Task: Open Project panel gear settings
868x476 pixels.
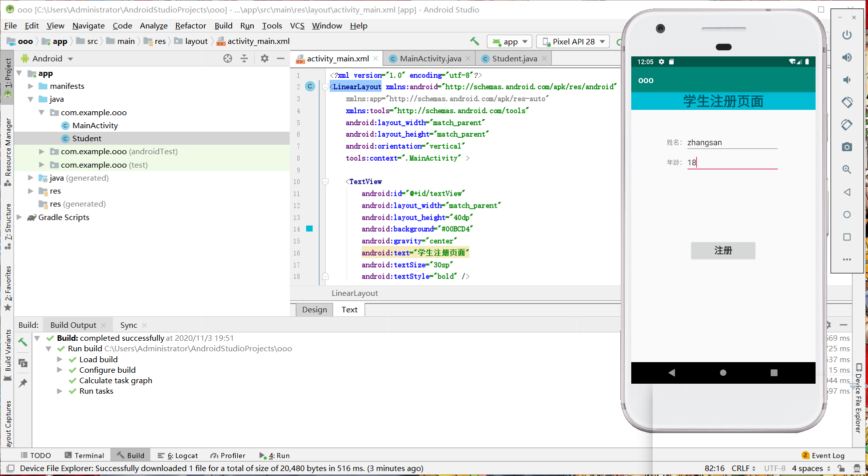Action: [265, 58]
